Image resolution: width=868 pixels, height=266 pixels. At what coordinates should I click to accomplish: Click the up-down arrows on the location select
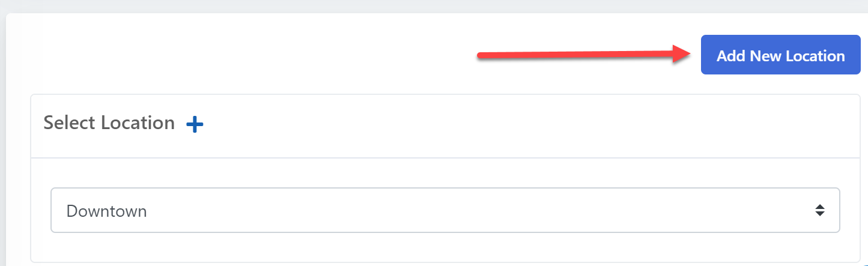pos(819,211)
